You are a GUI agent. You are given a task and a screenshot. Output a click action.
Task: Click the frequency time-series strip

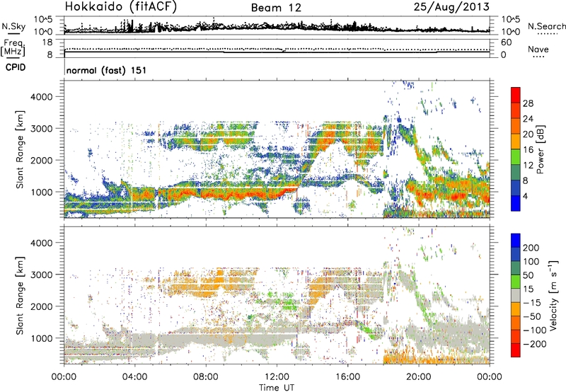(277, 48)
